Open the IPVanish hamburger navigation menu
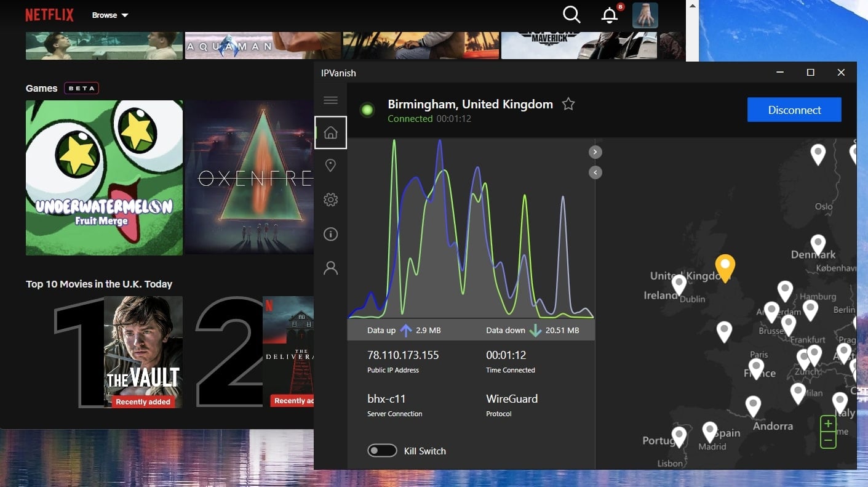 (330, 99)
